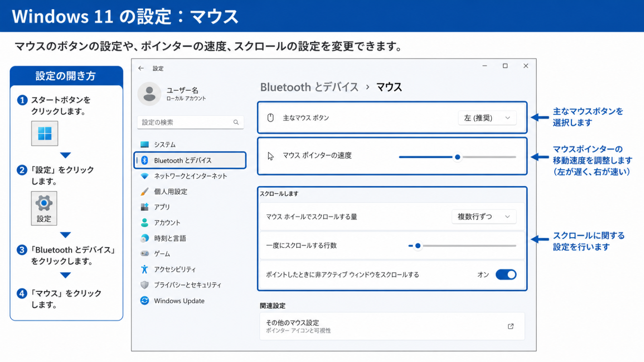Click the ローカル アカウント label
Image resolution: width=644 pixels, height=362 pixels.
pos(186,99)
